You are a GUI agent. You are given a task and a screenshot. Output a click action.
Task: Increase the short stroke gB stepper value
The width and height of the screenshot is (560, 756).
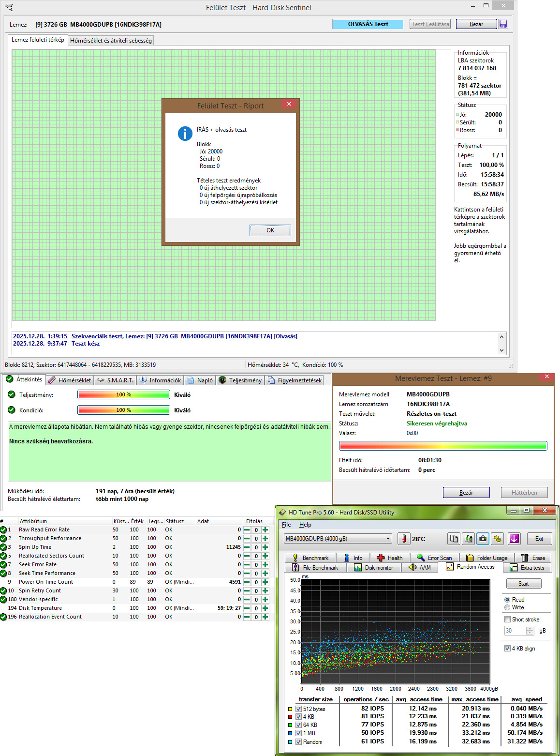coord(530,629)
